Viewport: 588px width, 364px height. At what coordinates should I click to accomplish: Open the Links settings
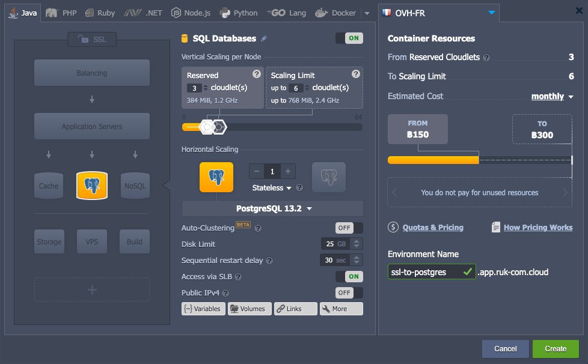[295, 309]
